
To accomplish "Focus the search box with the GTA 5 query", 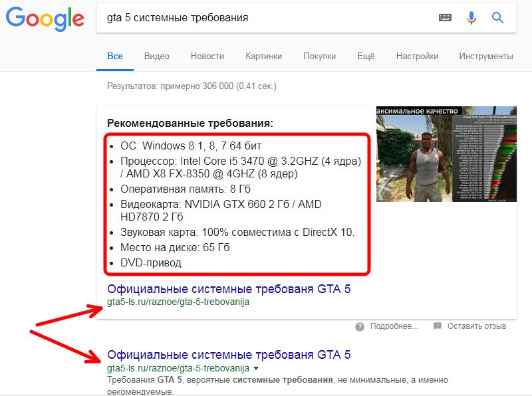I will (266, 18).
